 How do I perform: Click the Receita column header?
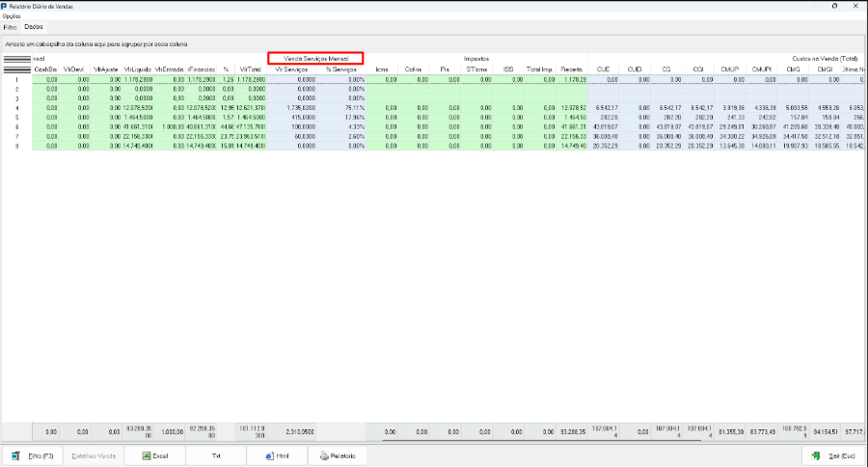pos(571,69)
